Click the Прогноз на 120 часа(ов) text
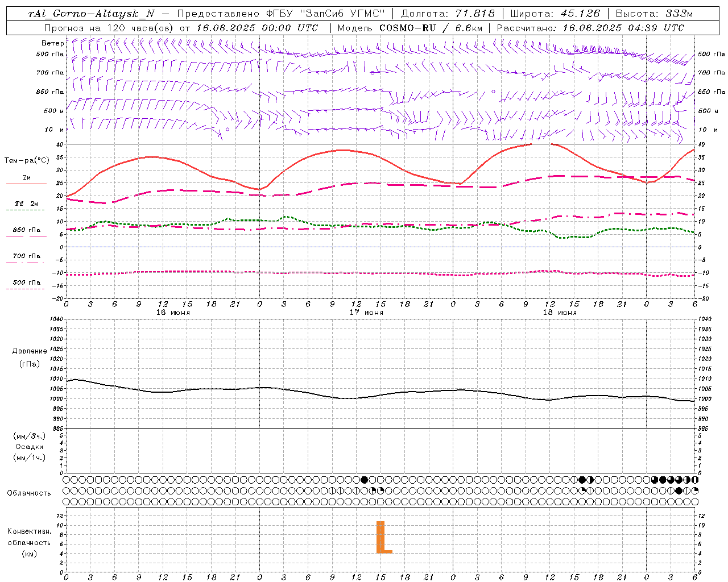 click(109, 28)
